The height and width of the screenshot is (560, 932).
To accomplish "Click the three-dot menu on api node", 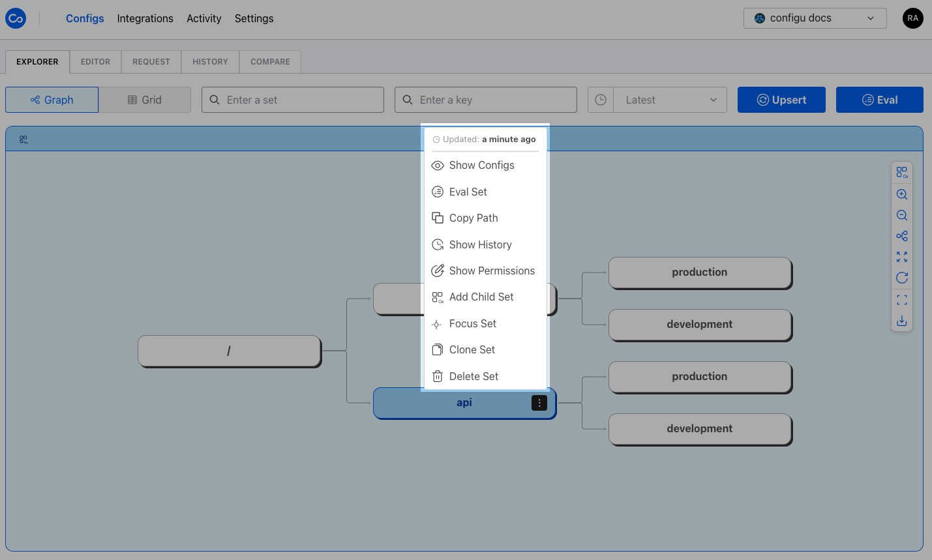I will (x=539, y=403).
